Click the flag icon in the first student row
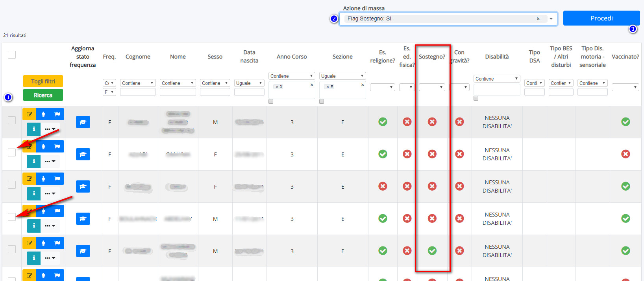This screenshot has height=281, width=644. (57, 114)
